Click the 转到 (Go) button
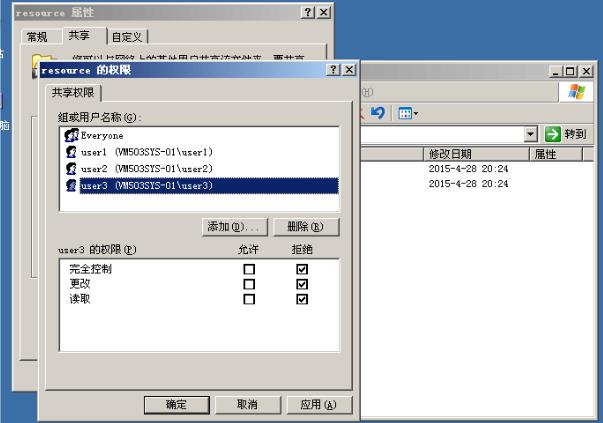This screenshot has width=603, height=423. pos(566,134)
